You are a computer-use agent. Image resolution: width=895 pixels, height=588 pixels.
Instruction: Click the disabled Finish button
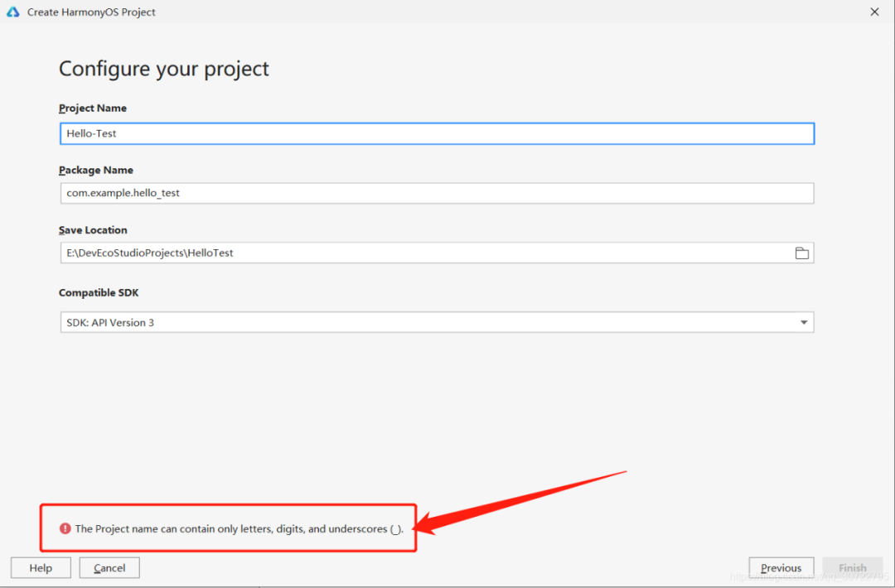(x=853, y=568)
